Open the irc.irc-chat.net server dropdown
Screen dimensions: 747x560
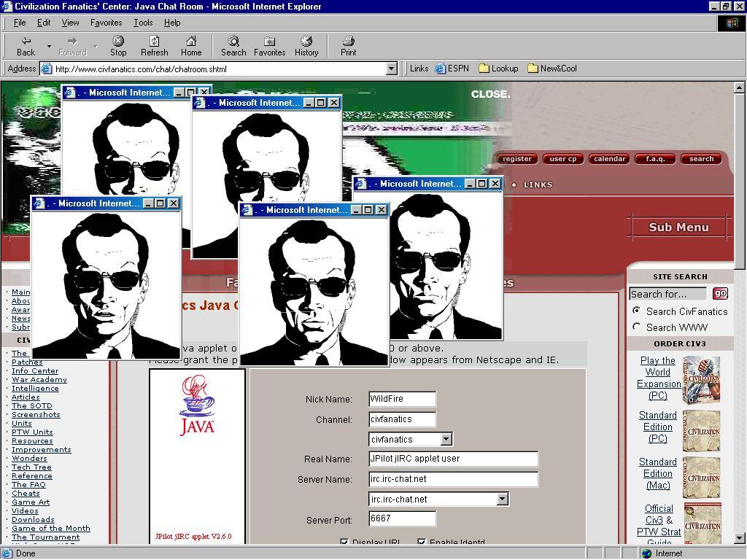pyautogui.click(x=503, y=499)
